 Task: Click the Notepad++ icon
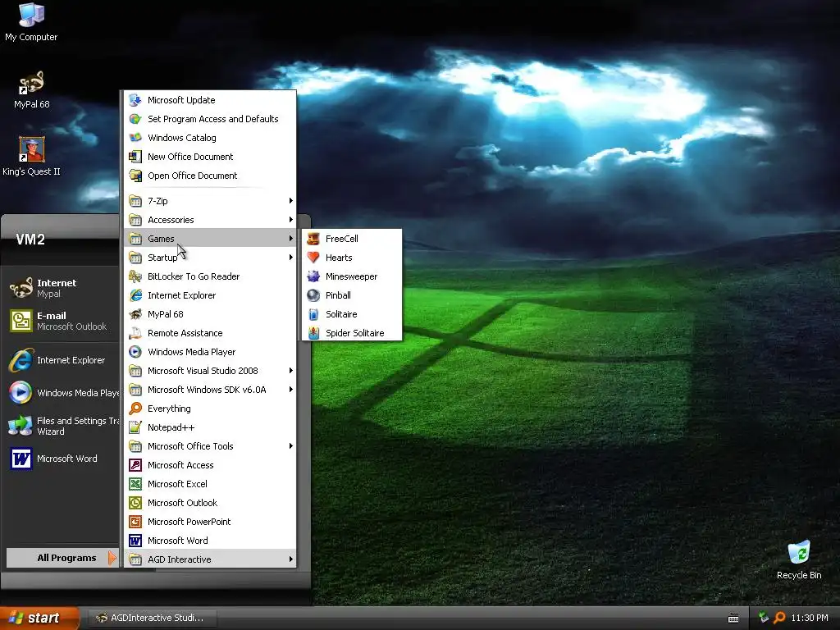[x=135, y=427]
